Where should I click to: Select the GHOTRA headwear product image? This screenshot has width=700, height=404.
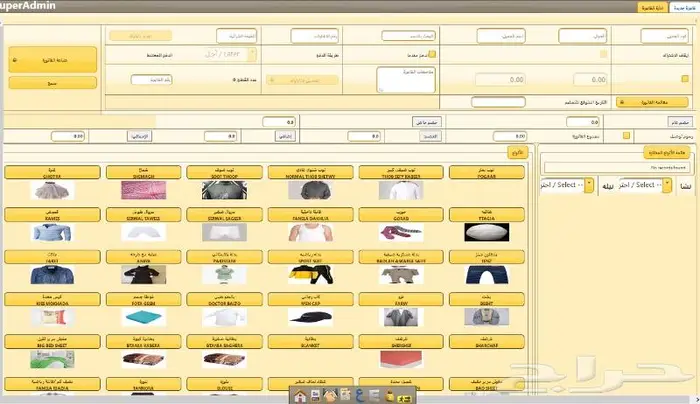pyautogui.click(x=47, y=190)
